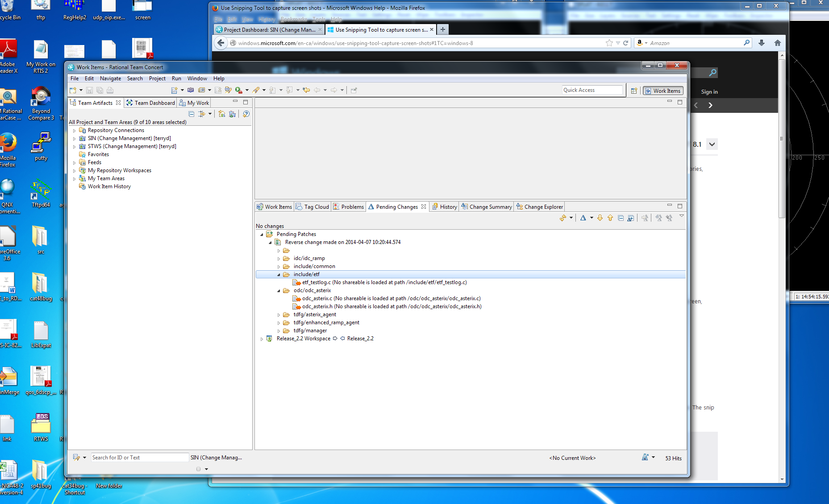The image size is (829, 504).
Task: Click the Quick Access field
Action: click(x=592, y=90)
